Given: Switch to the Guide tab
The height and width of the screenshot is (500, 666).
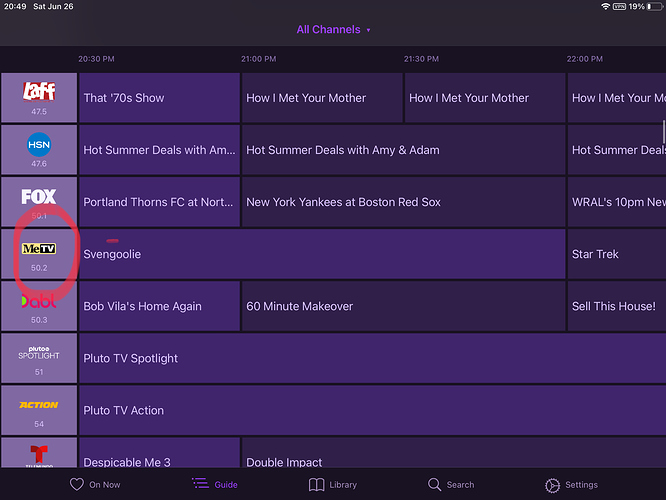Looking at the screenshot, I should click(214, 484).
